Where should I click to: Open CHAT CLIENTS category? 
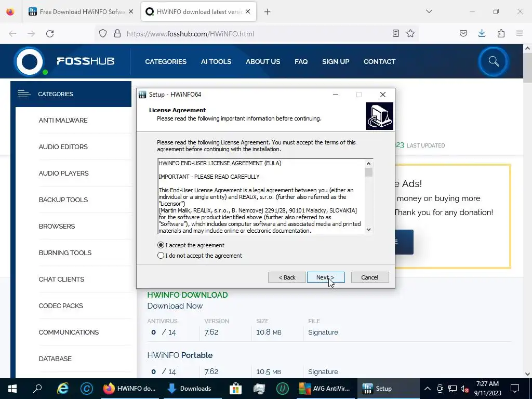tap(61, 279)
